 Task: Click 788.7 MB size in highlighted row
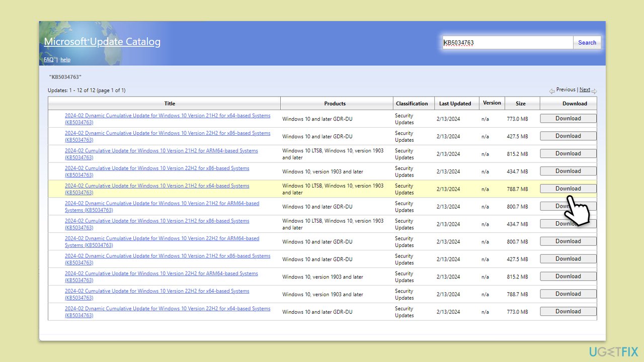[x=517, y=190]
